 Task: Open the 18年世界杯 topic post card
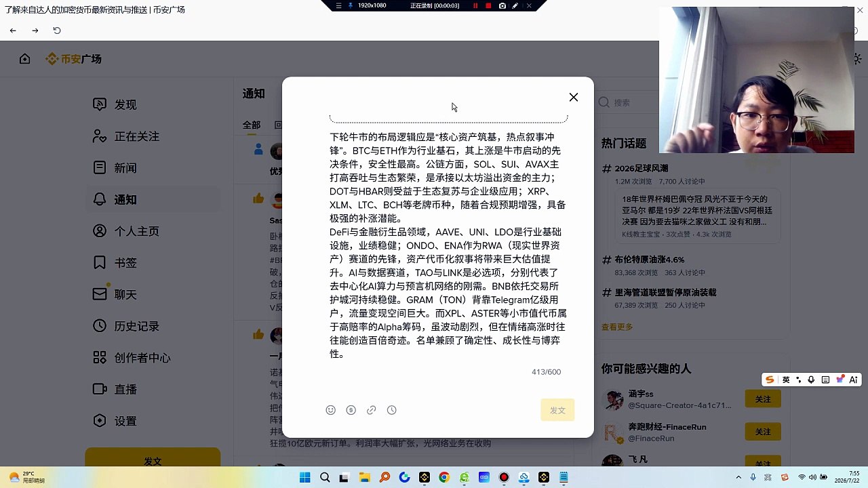(698, 216)
